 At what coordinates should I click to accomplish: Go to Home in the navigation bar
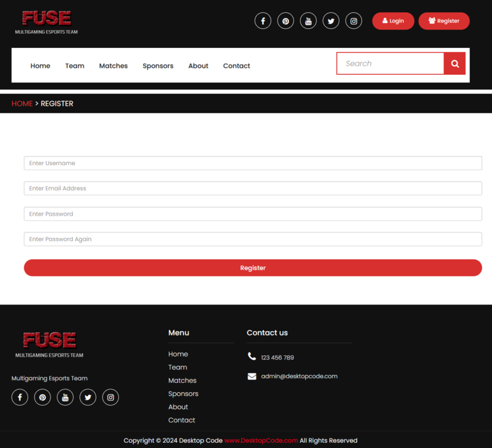(40, 66)
